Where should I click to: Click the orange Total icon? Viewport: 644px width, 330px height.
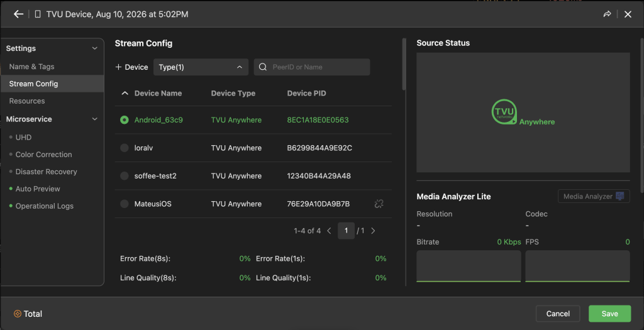click(17, 314)
